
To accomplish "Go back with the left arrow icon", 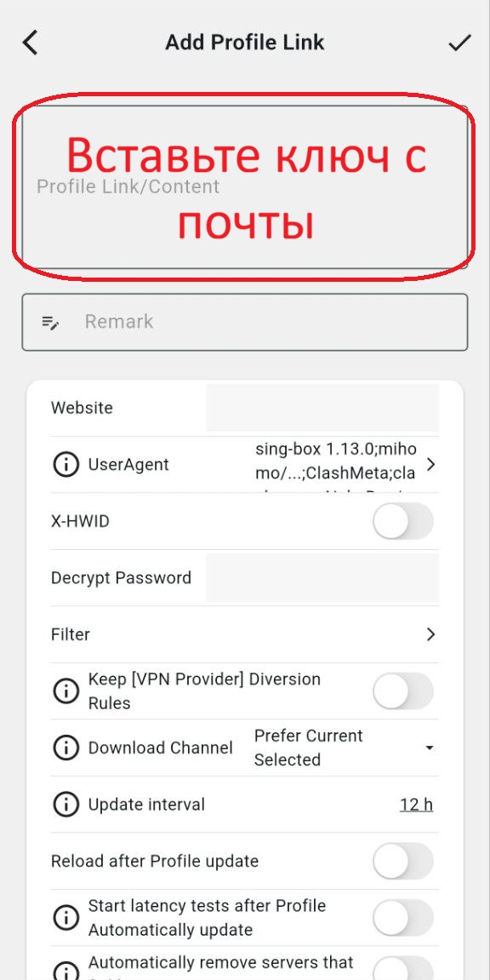I will click(30, 43).
